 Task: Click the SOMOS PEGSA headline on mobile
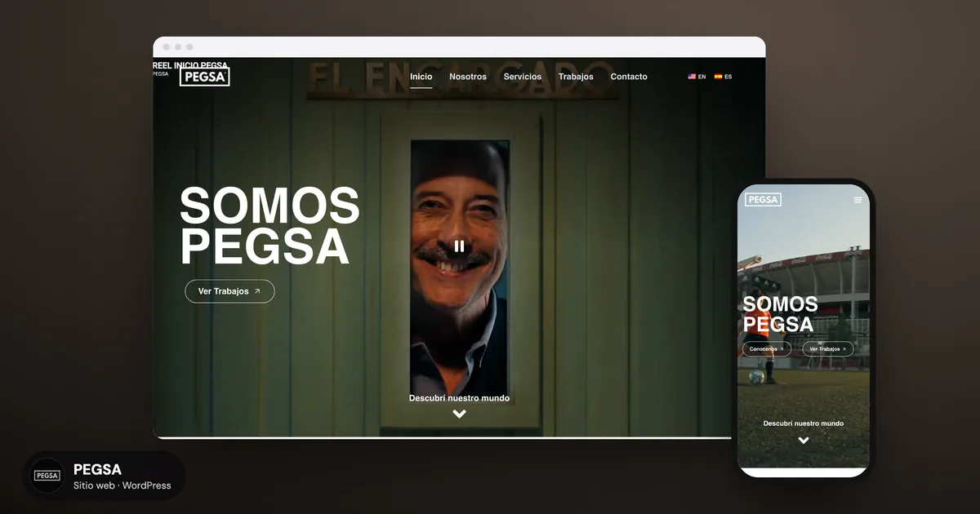[x=780, y=314]
